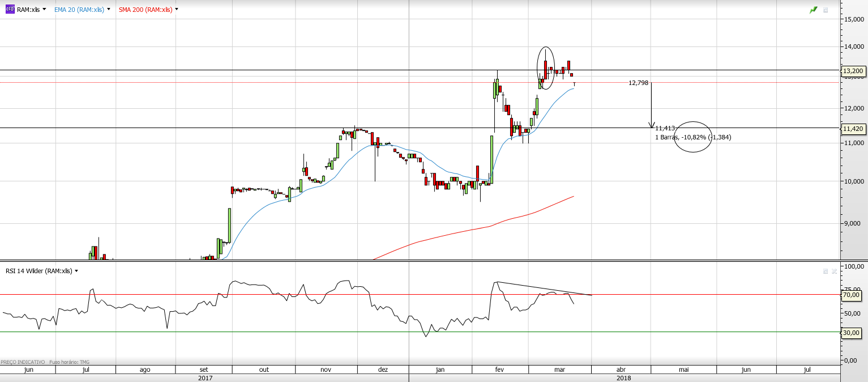The width and height of the screenshot is (868, 382).
Task: Close the RSI indicator panel
Action: [x=834, y=271]
